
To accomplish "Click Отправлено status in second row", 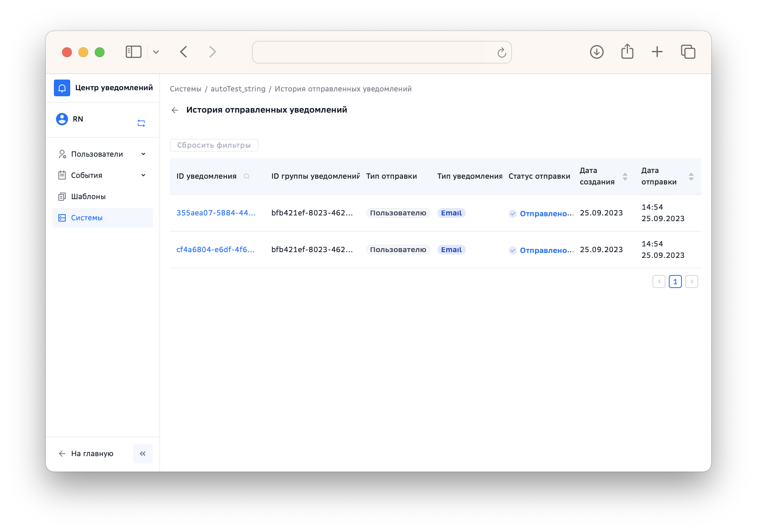I will (x=547, y=250).
